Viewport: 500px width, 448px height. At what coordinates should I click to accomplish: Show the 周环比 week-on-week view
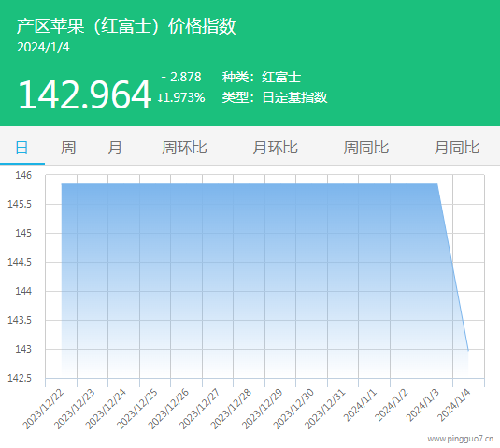point(184,148)
